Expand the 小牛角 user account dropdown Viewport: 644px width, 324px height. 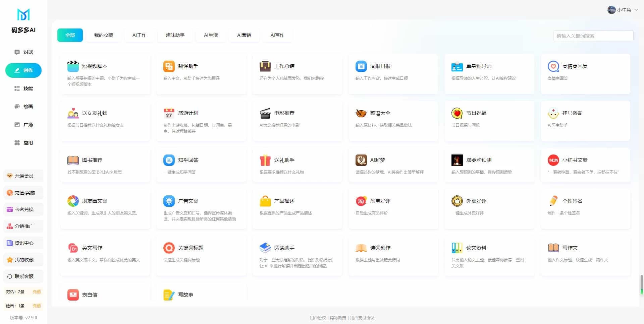[623, 10]
